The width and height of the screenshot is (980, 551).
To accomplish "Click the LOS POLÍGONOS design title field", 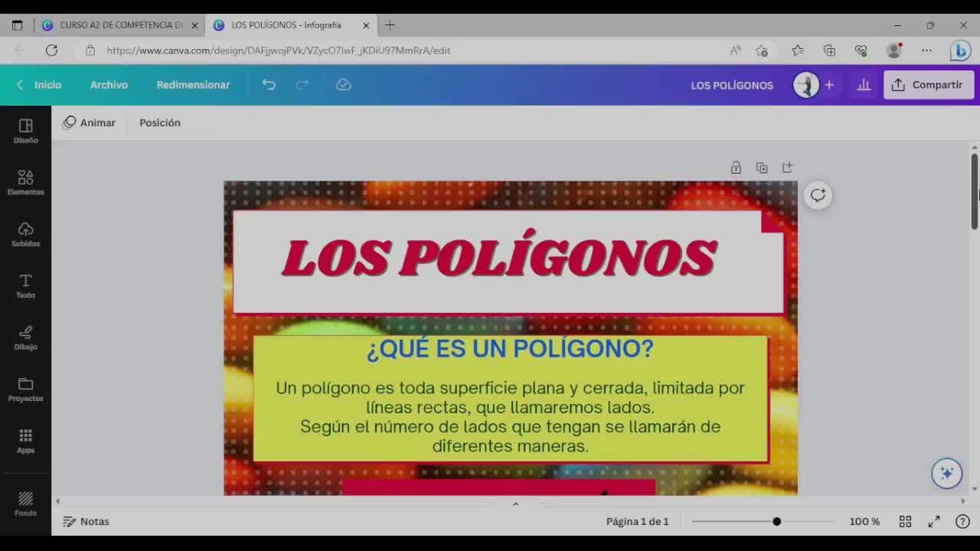I will pos(732,85).
